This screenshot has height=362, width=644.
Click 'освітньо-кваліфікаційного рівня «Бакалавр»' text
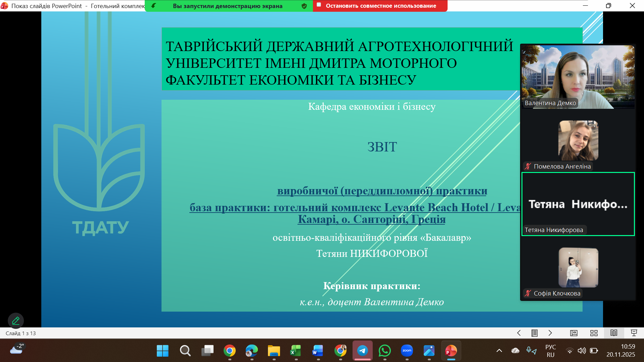[x=372, y=238]
